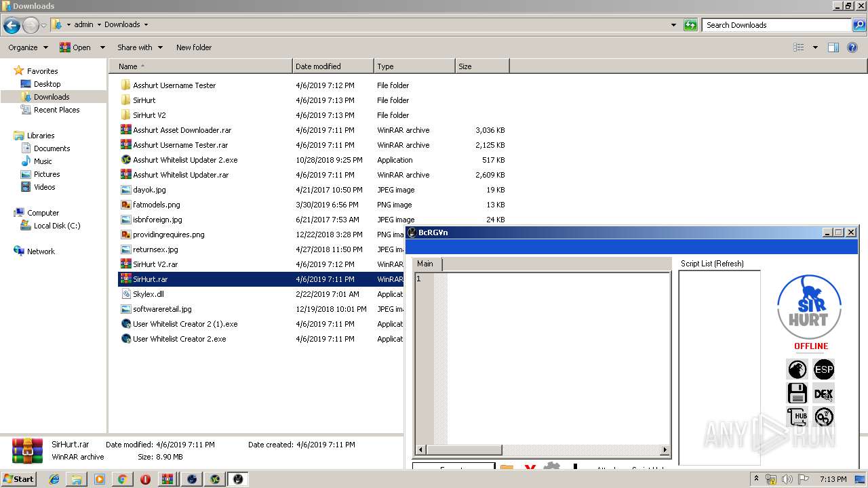Viewport: 868px width, 488px height.
Task: Expand the Open button dropdown arrow
Action: pos(102,47)
